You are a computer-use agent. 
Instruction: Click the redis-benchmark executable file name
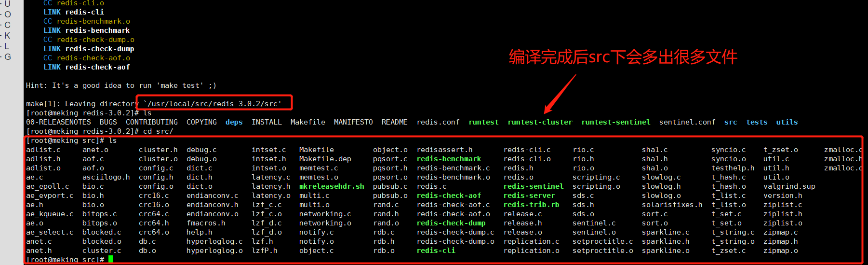(x=449, y=159)
